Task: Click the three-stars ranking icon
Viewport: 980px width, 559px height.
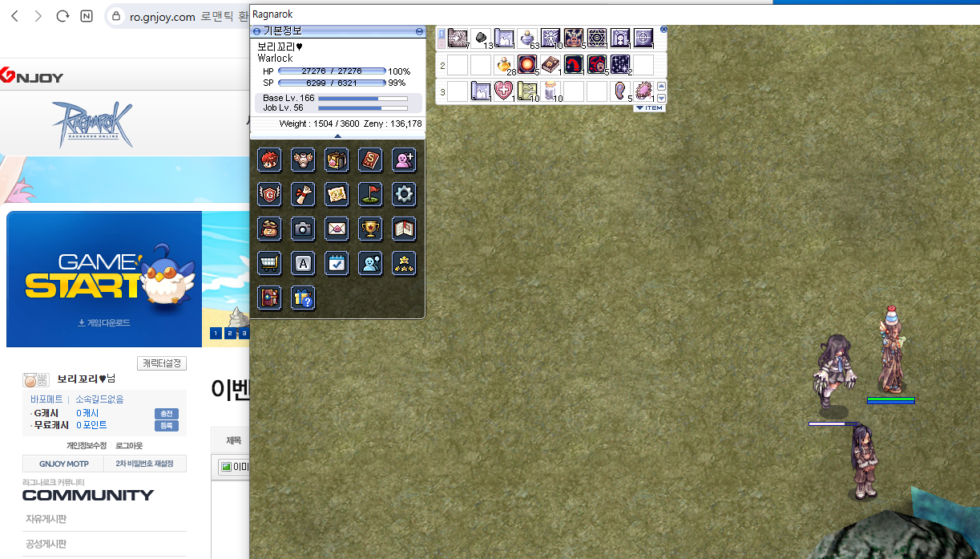Action: pos(404,263)
